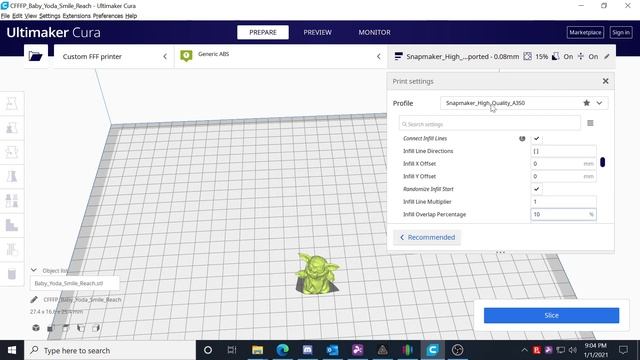Click the Generic ABS material icon
Screen dimensions: 640x360
[x=186, y=56]
